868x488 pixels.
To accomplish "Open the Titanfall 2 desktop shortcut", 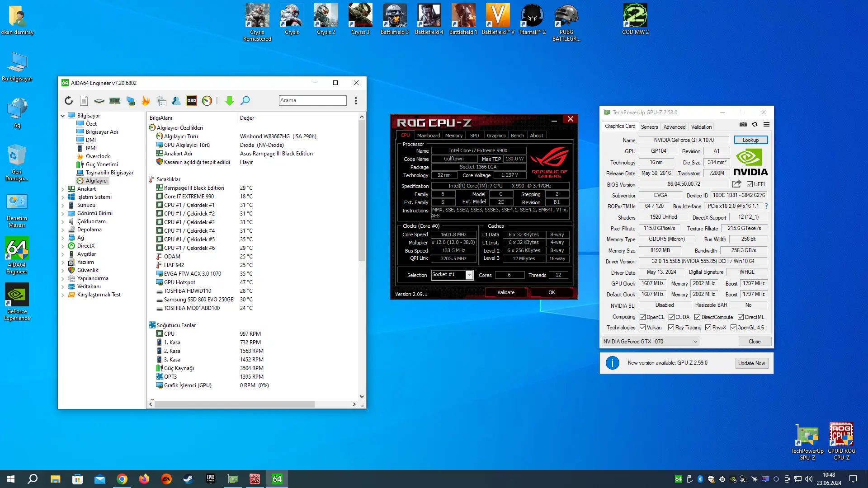I will tap(532, 19).
